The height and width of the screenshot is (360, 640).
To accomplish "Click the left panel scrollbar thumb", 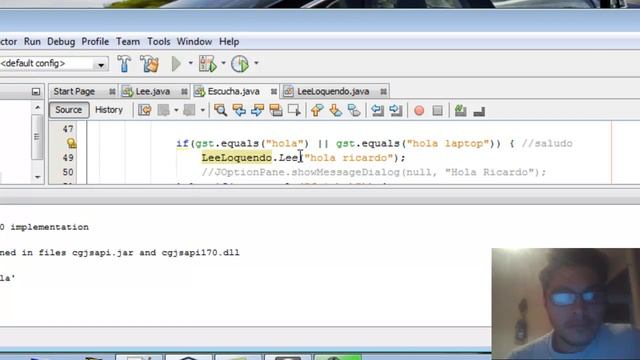I will [37, 137].
